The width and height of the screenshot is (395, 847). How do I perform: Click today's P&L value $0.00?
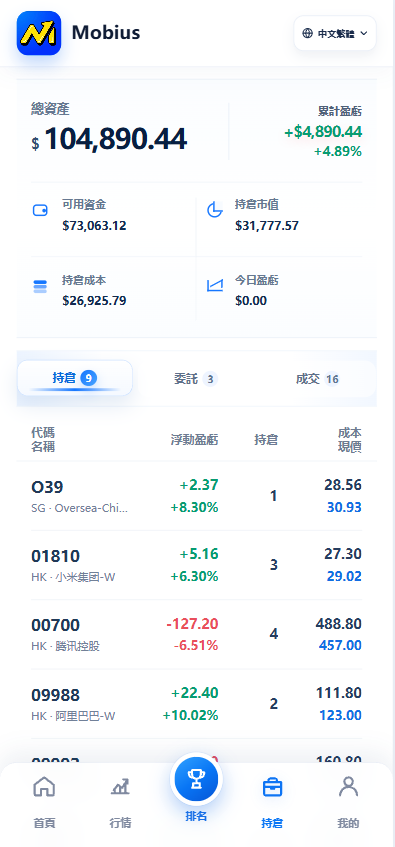[x=251, y=300]
